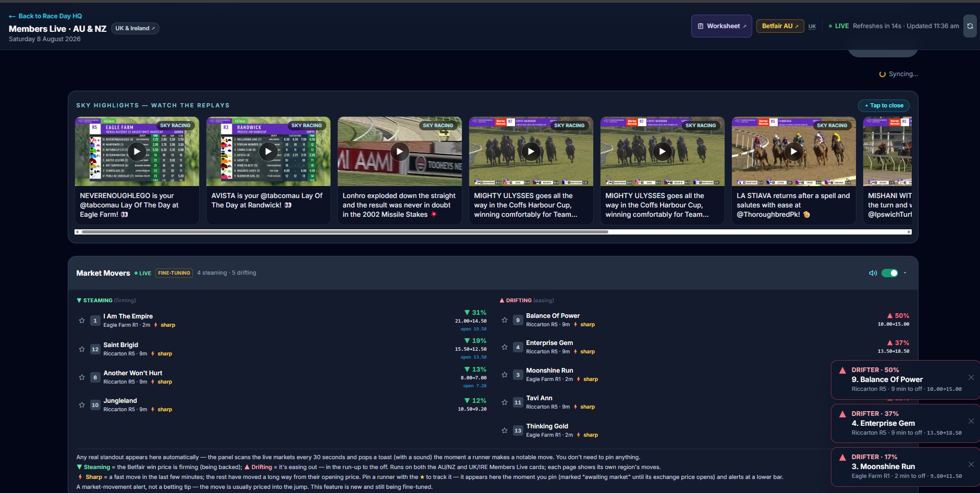Click the STEAMING column heading
This screenshot has height=493, width=980.
106,301
